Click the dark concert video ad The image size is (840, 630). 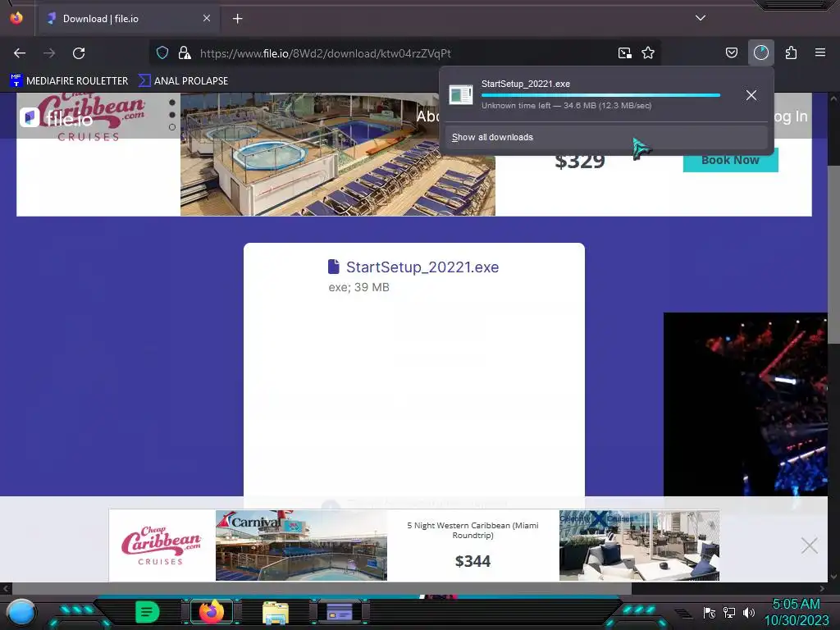pyautogui.click(x=745, y=404)
